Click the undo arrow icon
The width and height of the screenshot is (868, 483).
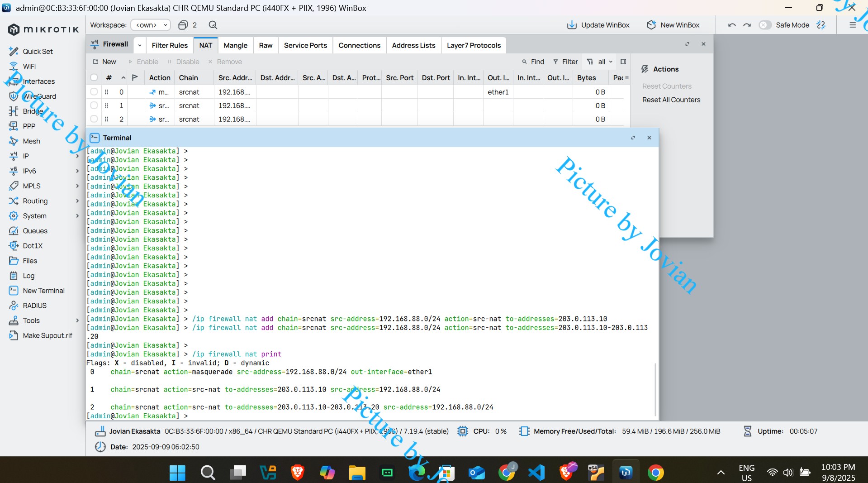pyautogui.click(x=732, y=25)
